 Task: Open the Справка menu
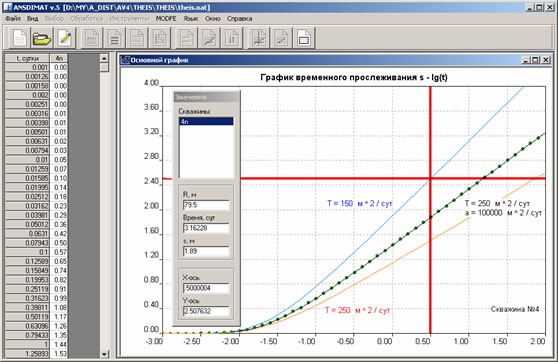tap(239, 19)
